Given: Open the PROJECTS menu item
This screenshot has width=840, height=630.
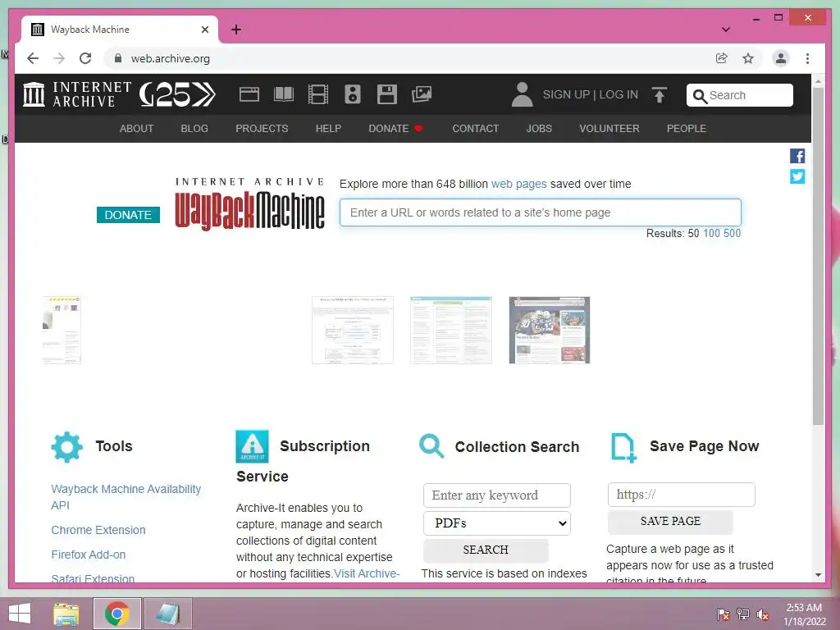Looking at the screenshot, I should (262, 129).
